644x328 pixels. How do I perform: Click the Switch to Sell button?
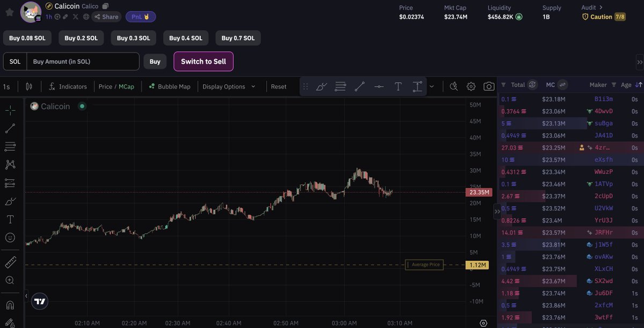(x=203, y=62)
